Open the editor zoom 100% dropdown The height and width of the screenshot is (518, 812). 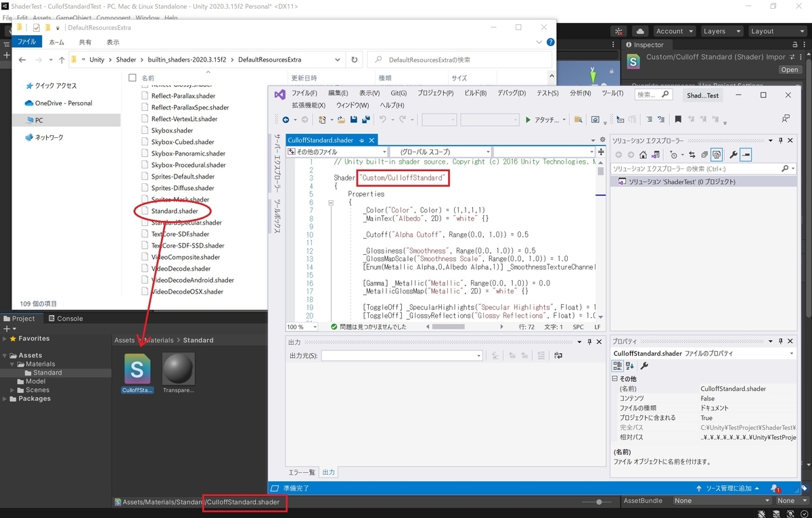[303, 327]
